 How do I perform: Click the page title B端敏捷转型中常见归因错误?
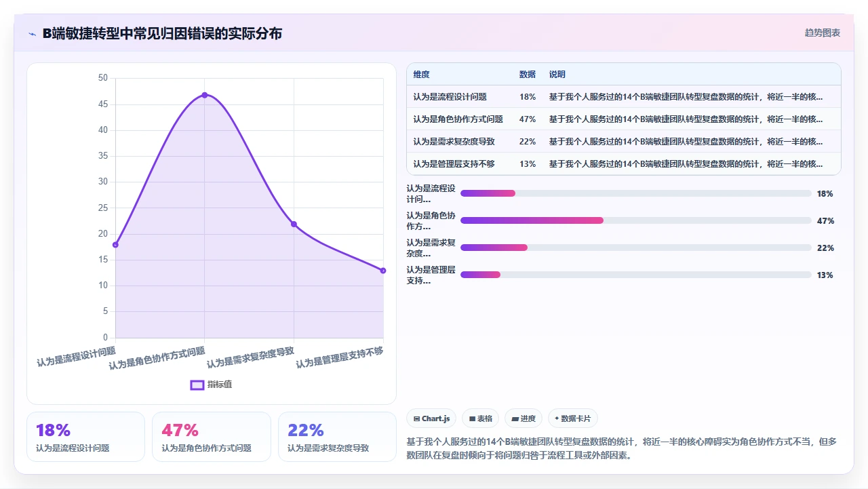pyautogui.click(x=162, y=34)
